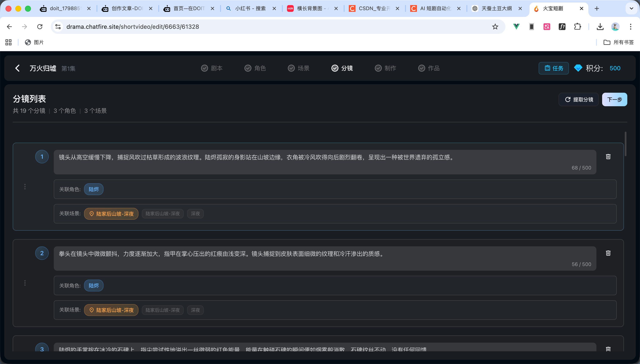This screenshot has width=640, height=364.
Task: Click the right-side scrollbar track
Action: click(626, 225)
